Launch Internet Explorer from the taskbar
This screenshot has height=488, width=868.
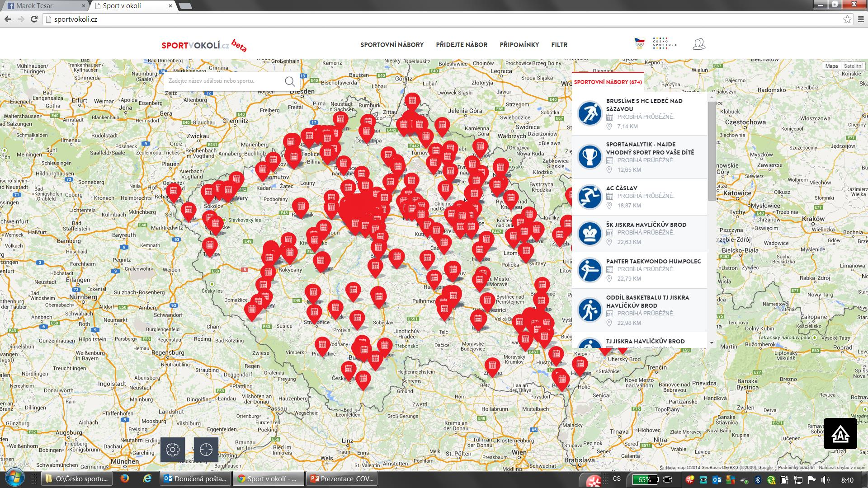point(147,479)
